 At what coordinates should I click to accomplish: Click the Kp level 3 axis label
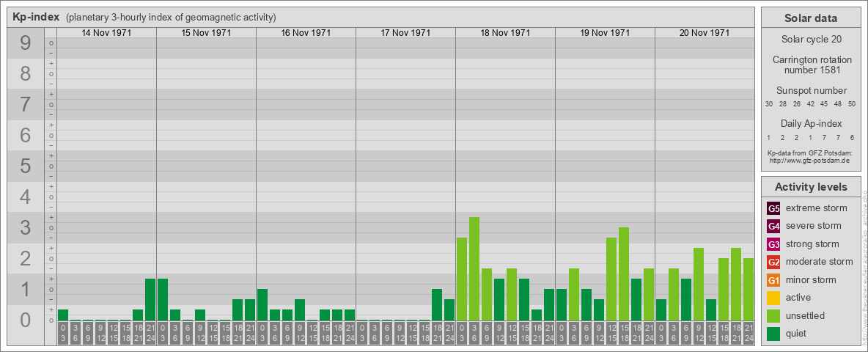(x=26, y=227)
